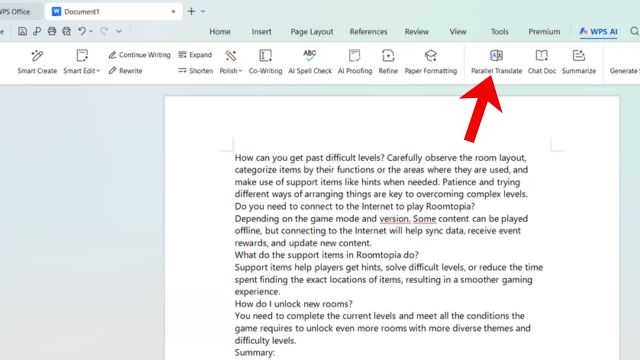Select Rewrite option
Image resolution: width=640 pixels, height=360 pixels.
(x=126, y=71)
